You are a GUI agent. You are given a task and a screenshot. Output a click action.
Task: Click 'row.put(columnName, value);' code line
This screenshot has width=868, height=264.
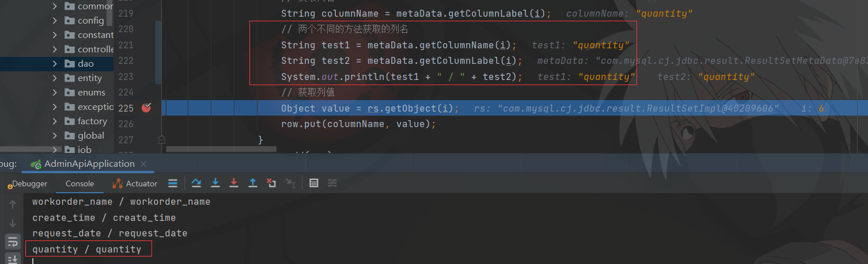tap(359, 124)
